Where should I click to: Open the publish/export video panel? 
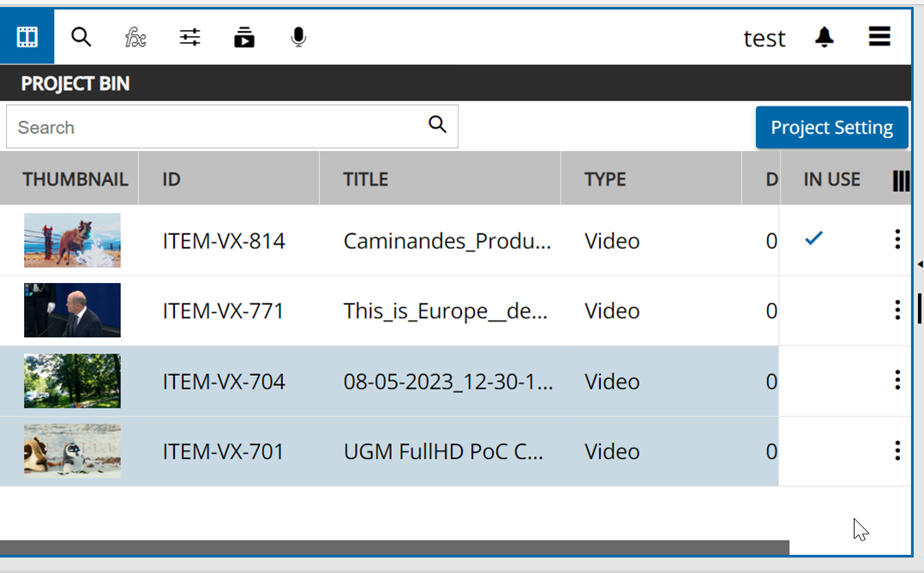click(243, 37)
